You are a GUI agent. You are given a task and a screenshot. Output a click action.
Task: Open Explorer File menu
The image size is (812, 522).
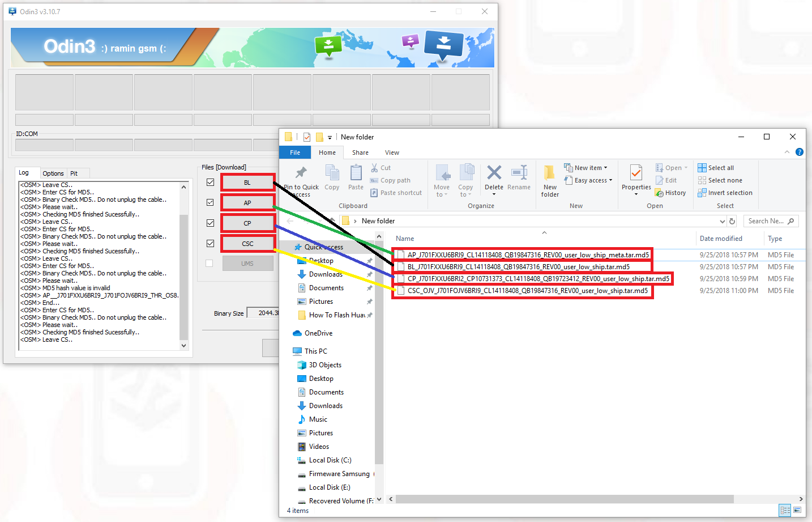tap(295, 152)
